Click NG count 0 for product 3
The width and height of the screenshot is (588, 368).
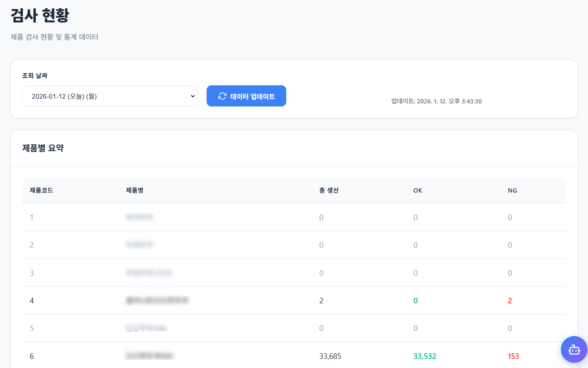[510, 273]
